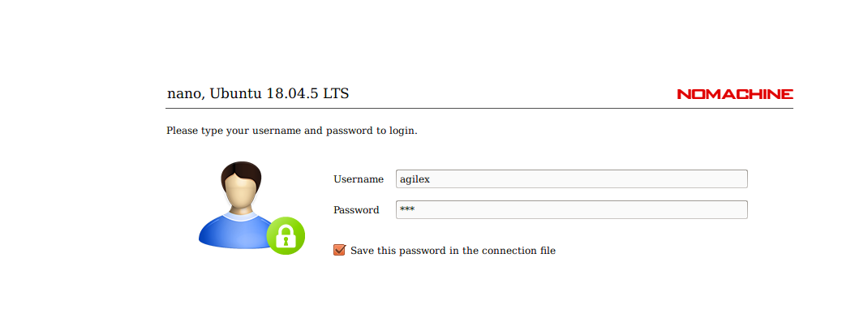Click the red NoMachine logo
This screenshot has height=331, width=868.
pyautogui.click(x=735, y=94)
